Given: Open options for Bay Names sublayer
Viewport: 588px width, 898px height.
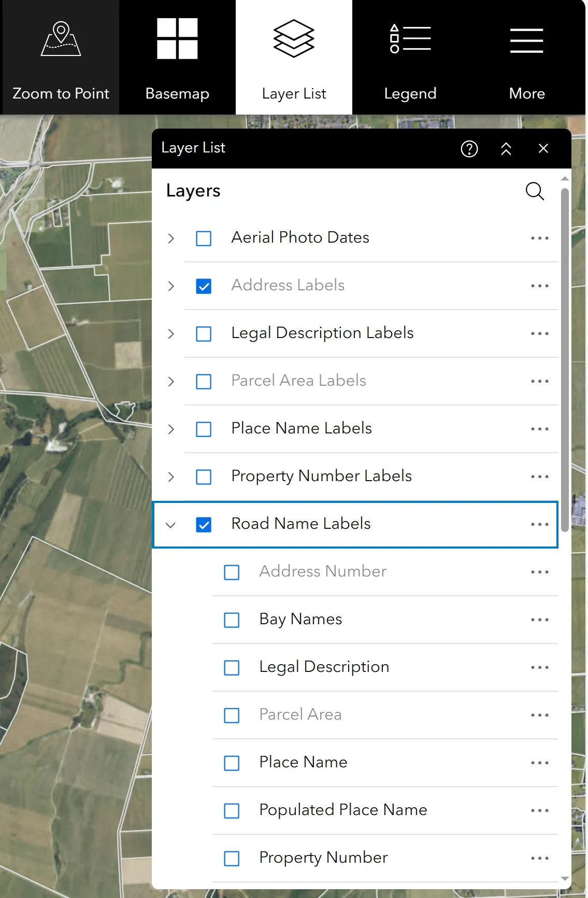Looking at the screenshot, I should [x=540, y=620].
